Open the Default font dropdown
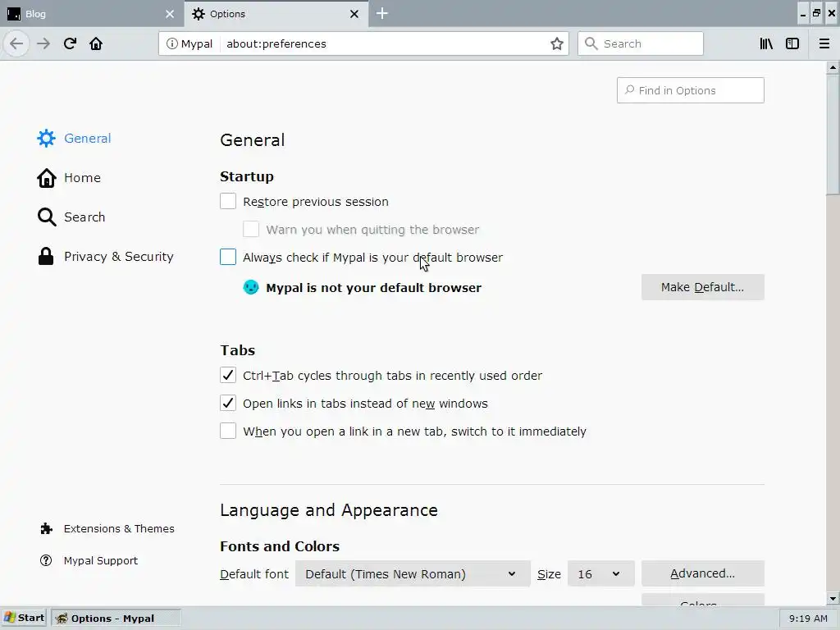The width and height of the screenshot is (840, 630). tap(413, 573)
